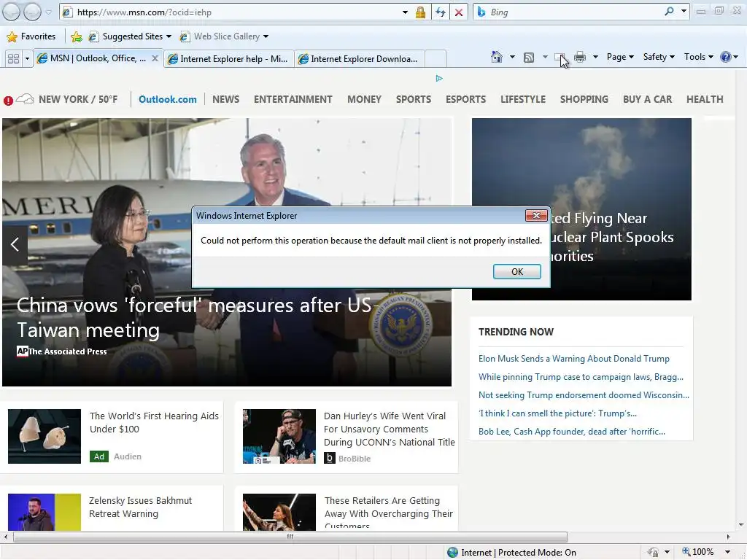Switch to MSN Outlook, Office tab
747x560 pixels.
point(98,58)
